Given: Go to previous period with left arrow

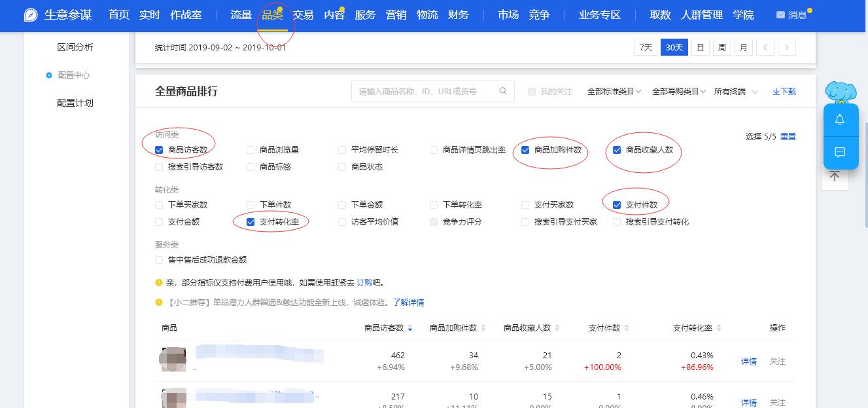Looking at the screenshot, I should [765, 47].
